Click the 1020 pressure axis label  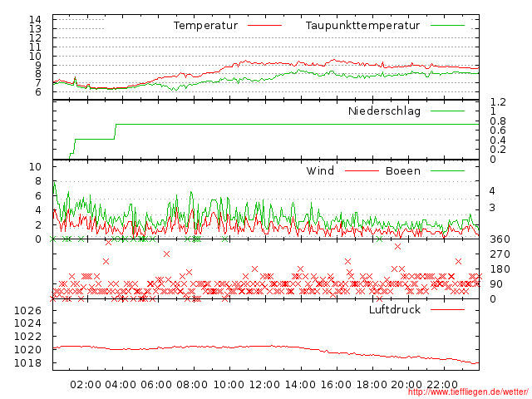[x=27, y=349]
